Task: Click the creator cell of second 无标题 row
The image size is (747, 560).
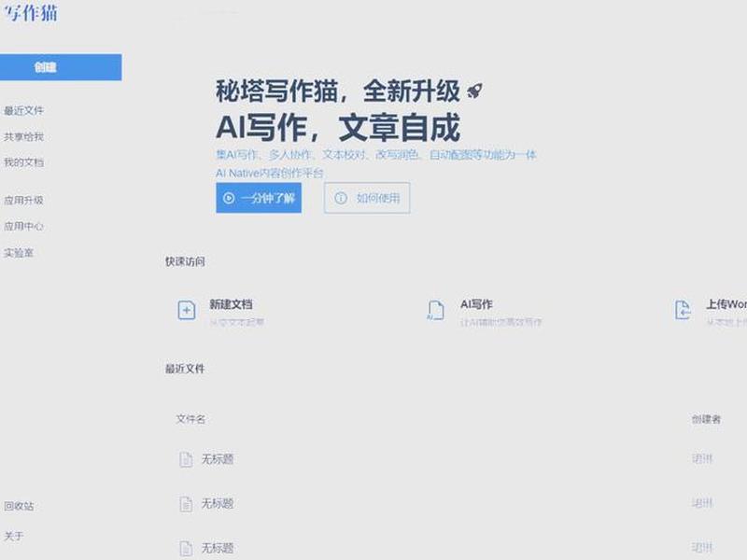Action: click(x=702, y=503)
